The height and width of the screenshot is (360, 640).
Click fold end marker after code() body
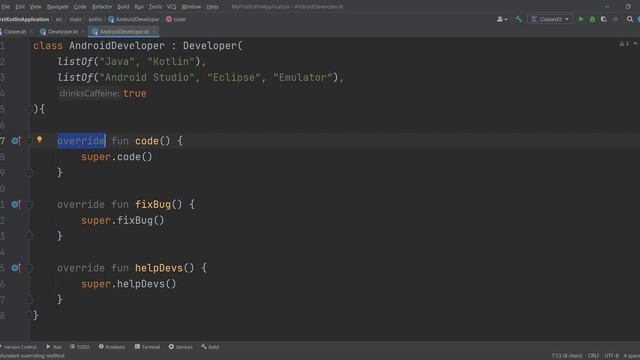pos(29,173)
